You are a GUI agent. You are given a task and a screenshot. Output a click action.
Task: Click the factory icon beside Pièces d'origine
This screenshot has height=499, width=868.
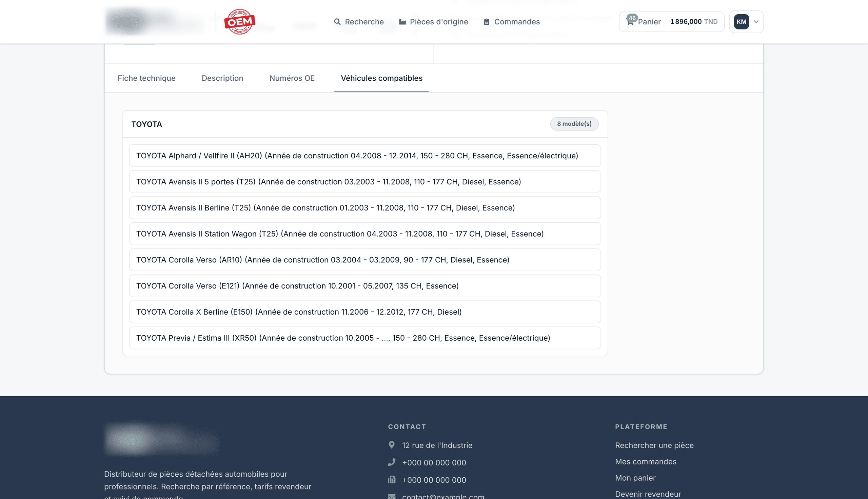tap(403, 22)
